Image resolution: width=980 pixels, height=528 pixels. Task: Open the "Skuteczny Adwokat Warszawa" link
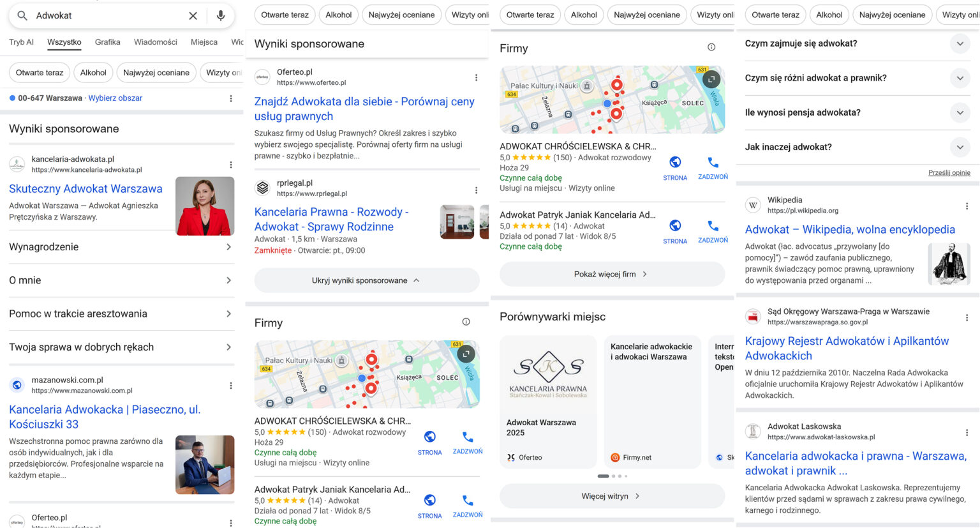coord(85,189)
